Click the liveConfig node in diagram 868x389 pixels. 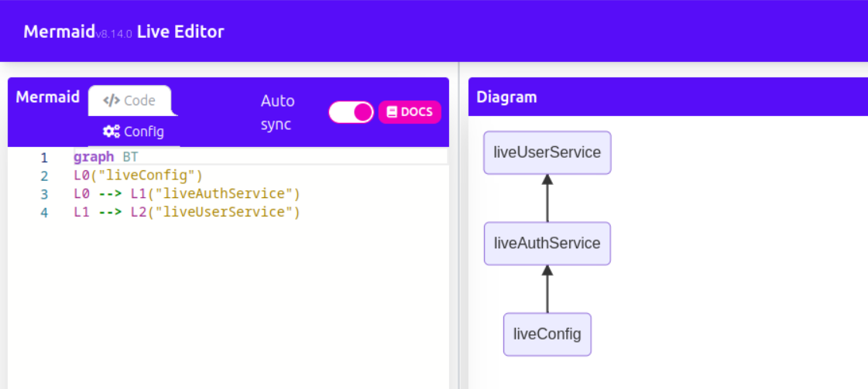pyautogui.click(x=547, y=334)
